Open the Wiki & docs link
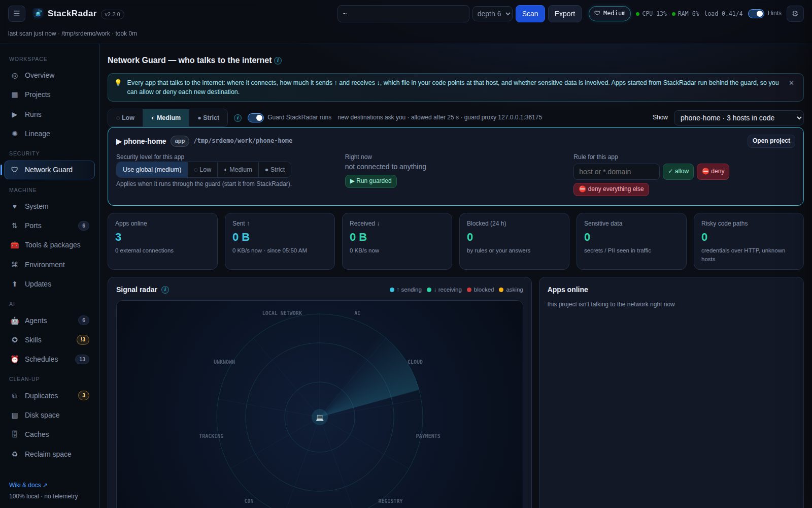 click(28, 485)
